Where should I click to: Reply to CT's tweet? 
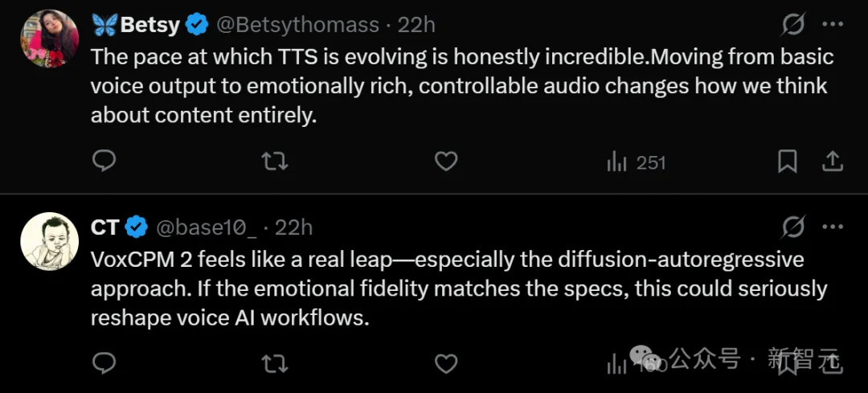104,364
